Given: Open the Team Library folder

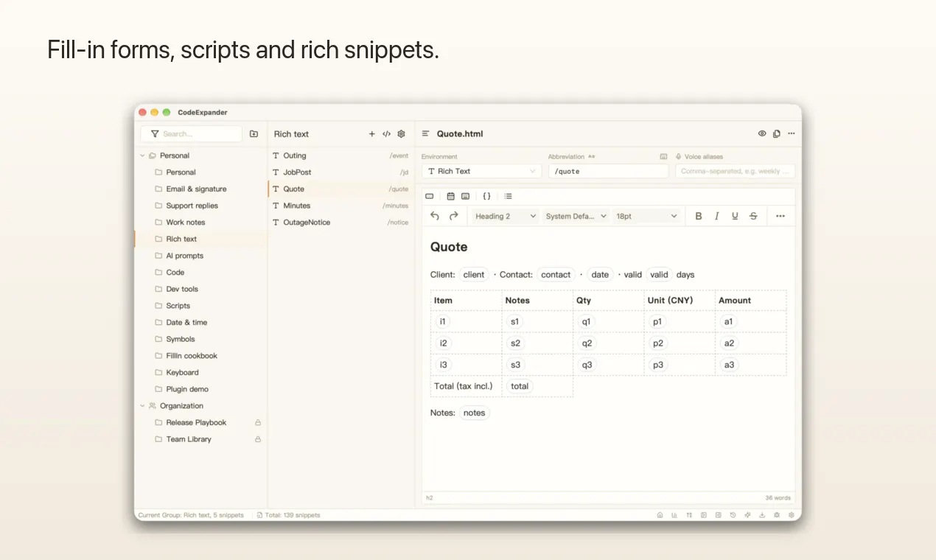Looking at the screenshot, I should (200, 439).
